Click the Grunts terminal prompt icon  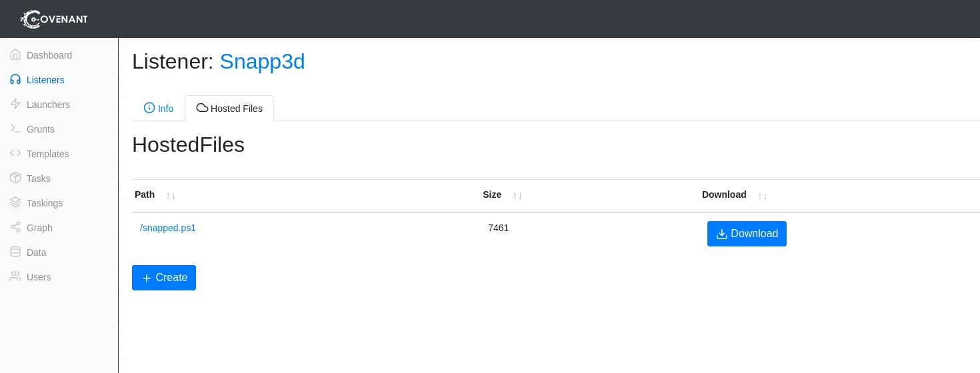15,129
